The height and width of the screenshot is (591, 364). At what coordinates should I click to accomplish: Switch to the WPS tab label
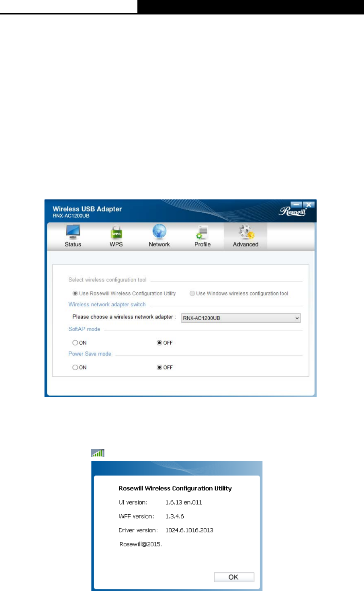(116, 244)
